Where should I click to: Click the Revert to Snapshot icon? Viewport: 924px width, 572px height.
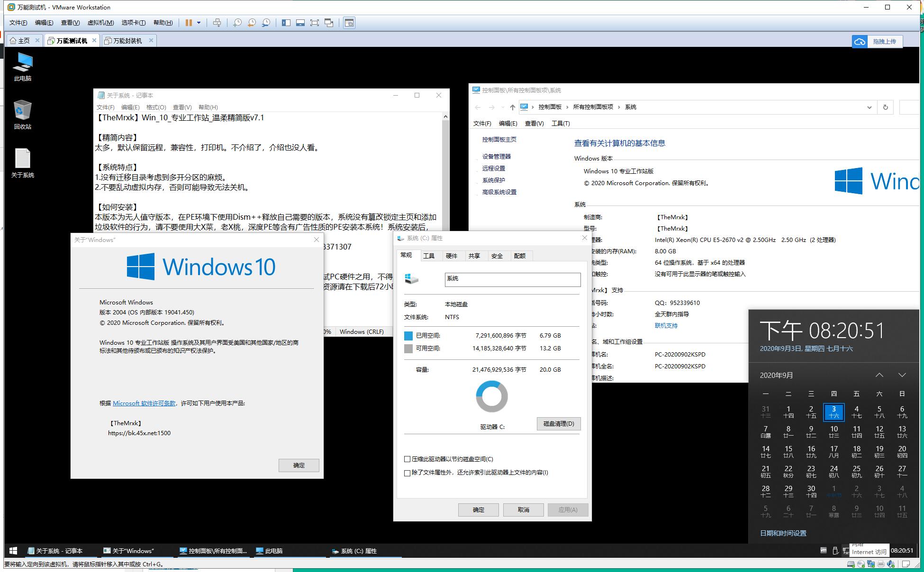(252, 23)
